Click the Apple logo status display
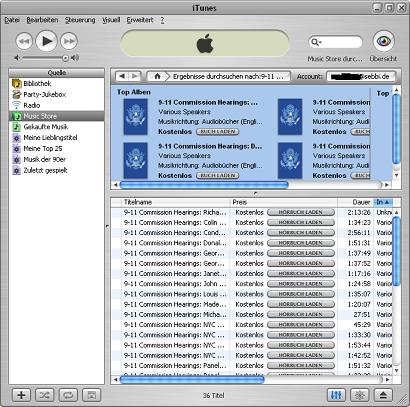Viewport: 410px width, 407px height. coord(205,43)
